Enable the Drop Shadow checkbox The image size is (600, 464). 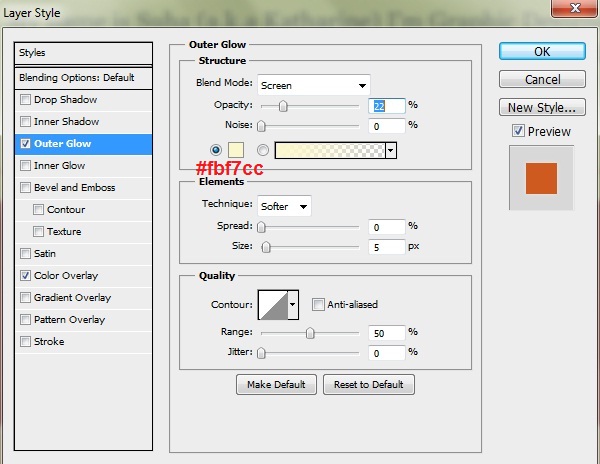[x=25, y=100]
